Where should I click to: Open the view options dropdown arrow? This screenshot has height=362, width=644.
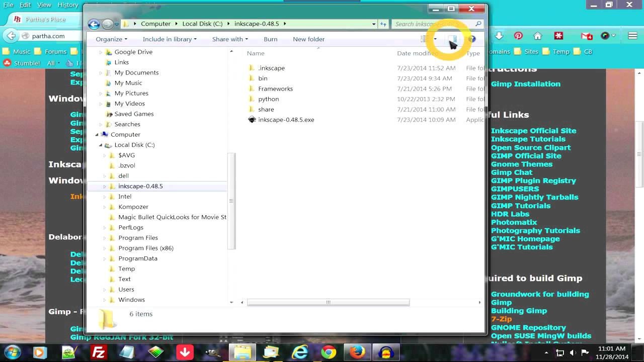point(435,39)
